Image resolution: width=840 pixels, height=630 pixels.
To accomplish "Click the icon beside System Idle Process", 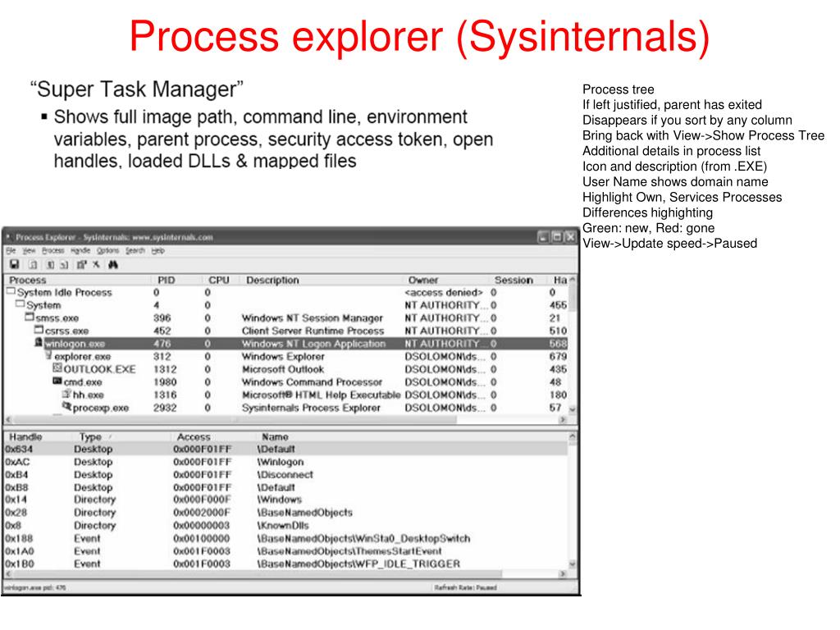I will click(x=11, y=291).
